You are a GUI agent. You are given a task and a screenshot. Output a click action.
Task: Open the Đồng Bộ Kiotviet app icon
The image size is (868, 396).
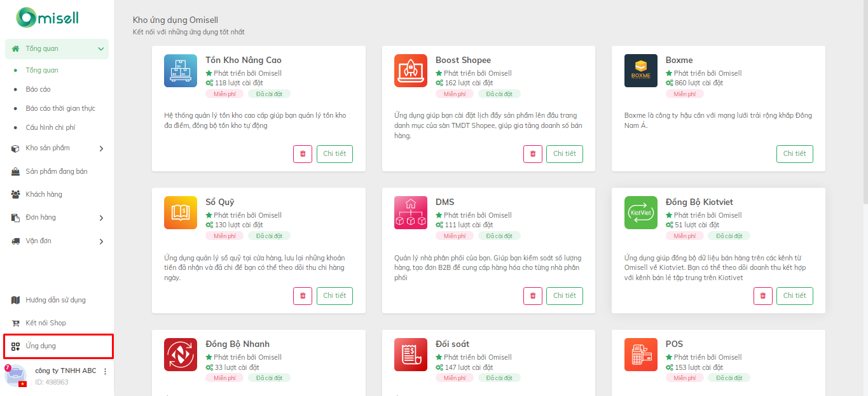point(641,213)
